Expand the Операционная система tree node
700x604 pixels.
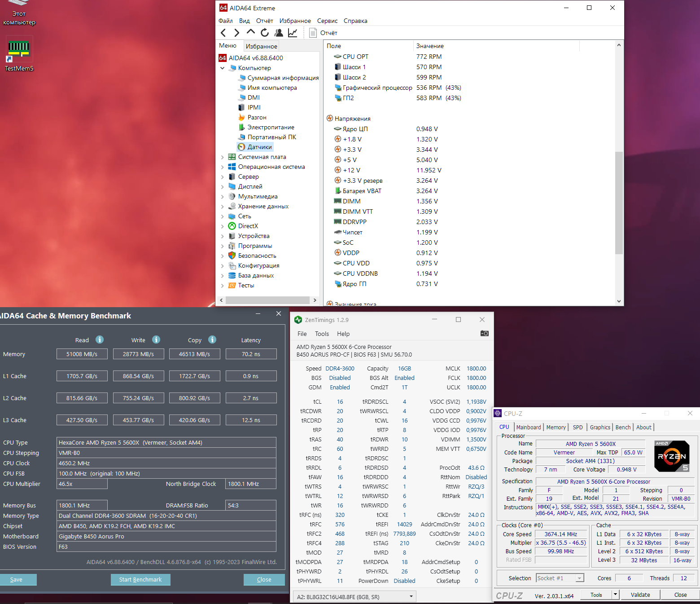click(223, 167)
